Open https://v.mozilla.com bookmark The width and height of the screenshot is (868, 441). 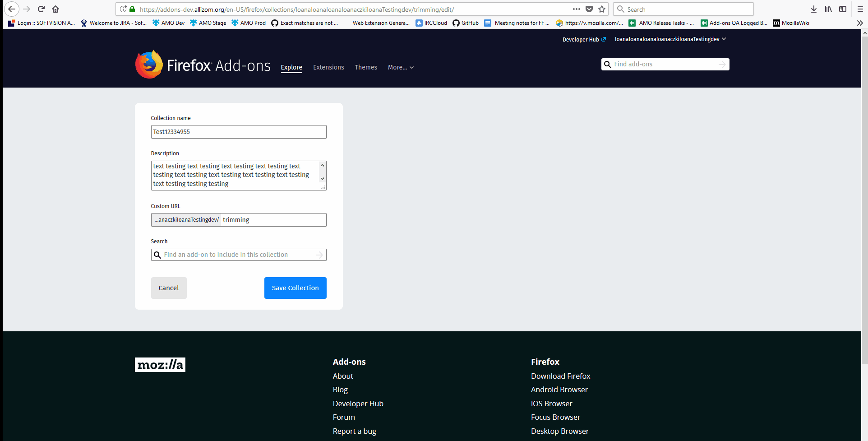tap(590, 23)
